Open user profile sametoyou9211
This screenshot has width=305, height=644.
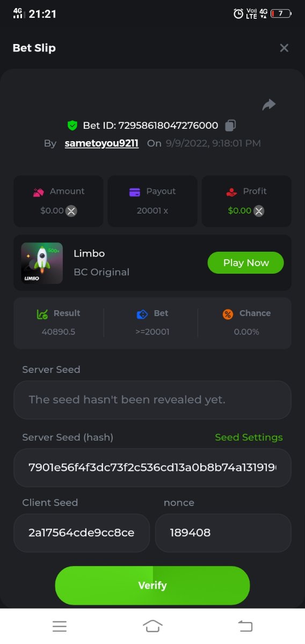[101, 143]
